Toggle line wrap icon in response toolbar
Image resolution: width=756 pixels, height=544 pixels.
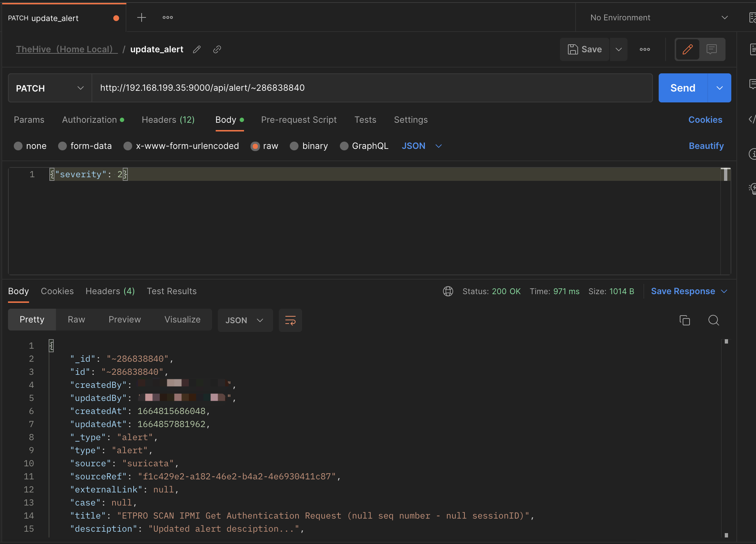click(290, 320)
